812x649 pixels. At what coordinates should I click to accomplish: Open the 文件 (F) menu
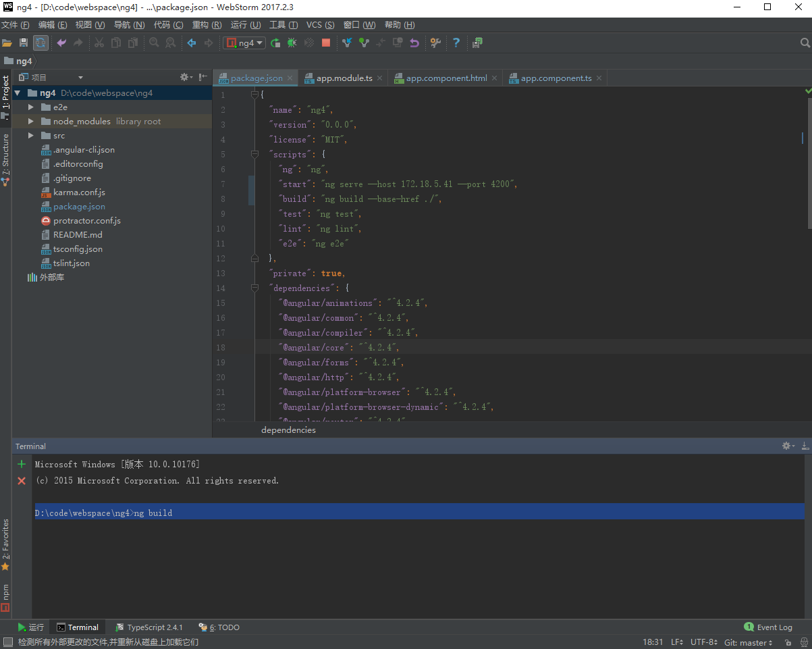(x=16, y=25)
